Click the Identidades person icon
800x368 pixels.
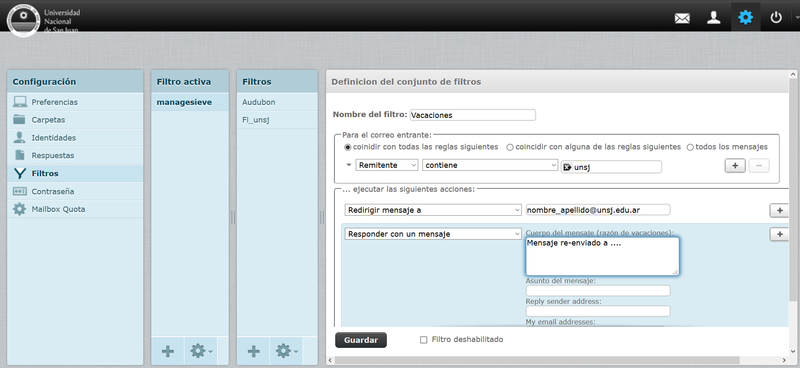coord(19,137)
